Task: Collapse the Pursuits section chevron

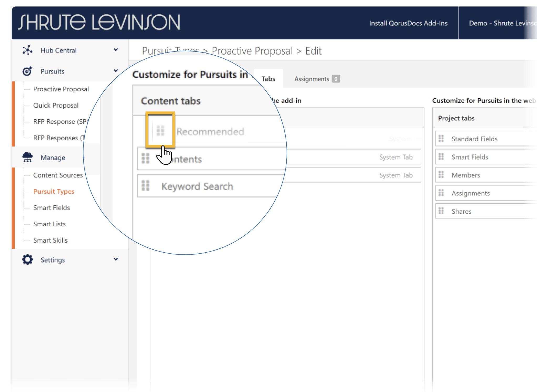Action: pos(115,71)
